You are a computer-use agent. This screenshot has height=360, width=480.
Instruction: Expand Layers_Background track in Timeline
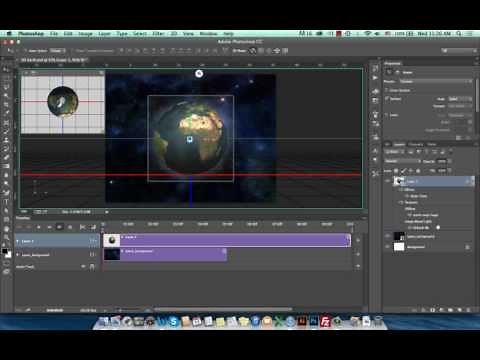18,255
